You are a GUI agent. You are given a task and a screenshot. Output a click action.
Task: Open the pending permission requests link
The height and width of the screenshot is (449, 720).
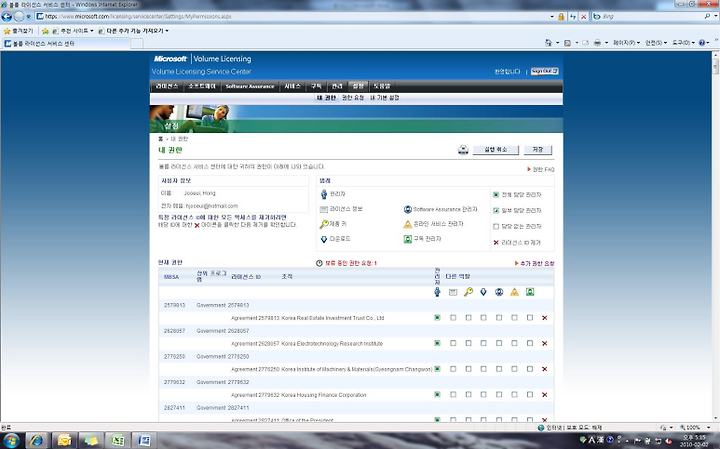click(x=351, y=264)
